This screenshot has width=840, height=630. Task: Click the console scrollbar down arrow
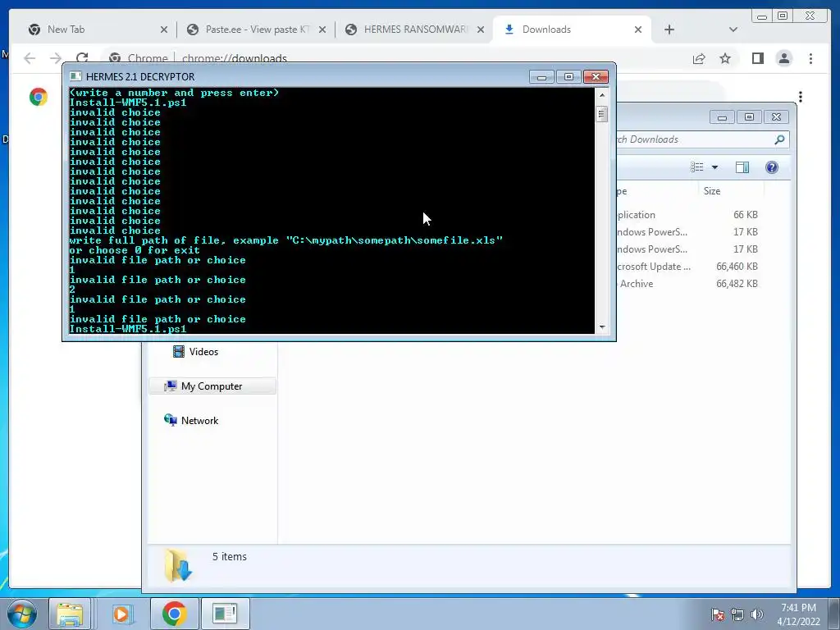601,326
